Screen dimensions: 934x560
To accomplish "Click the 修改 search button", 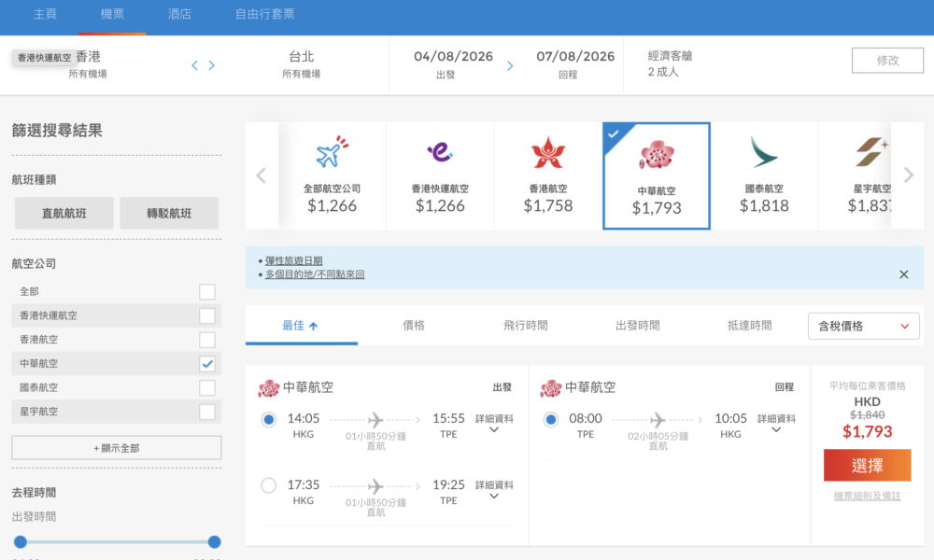I will point(887,60).
